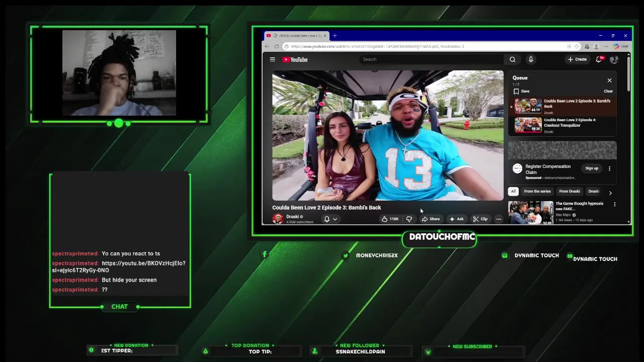
Task: Click the Share button
Action: coord(431,219)
